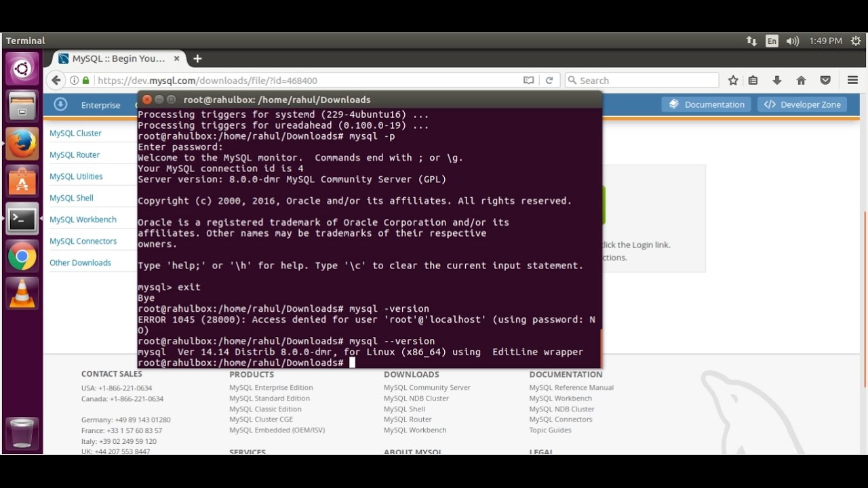Open VLC media player icon
The image size is (868, 488).
22,293
